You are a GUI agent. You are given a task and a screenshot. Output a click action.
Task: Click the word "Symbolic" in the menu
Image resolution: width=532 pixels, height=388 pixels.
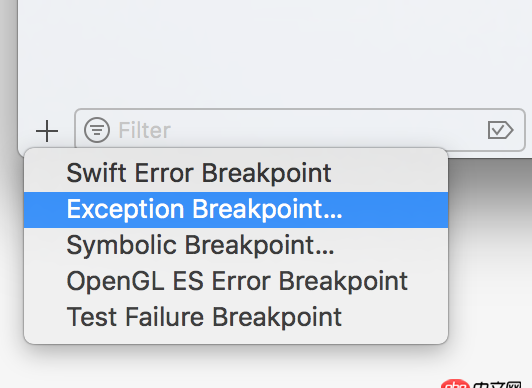coord(121,246)
